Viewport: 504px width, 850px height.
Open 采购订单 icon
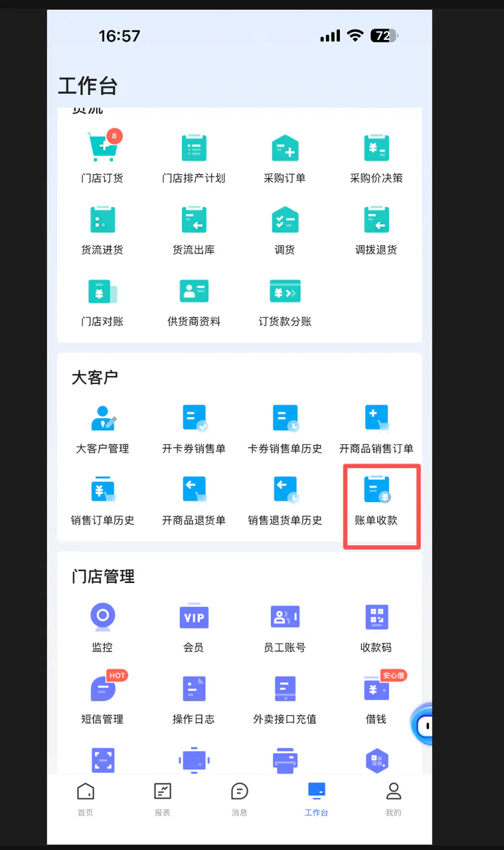[x=285, y=147]
